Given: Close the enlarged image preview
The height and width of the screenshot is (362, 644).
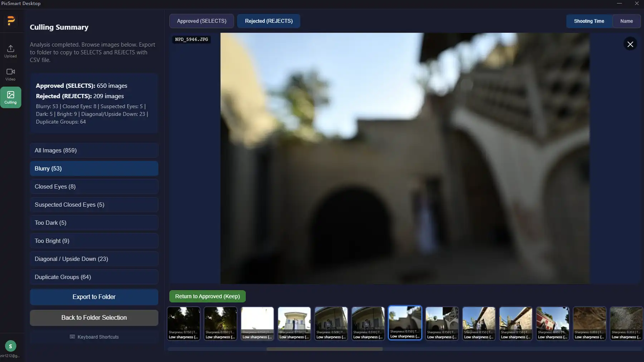Looking at the screenshot, I should (x=630, y=44).
